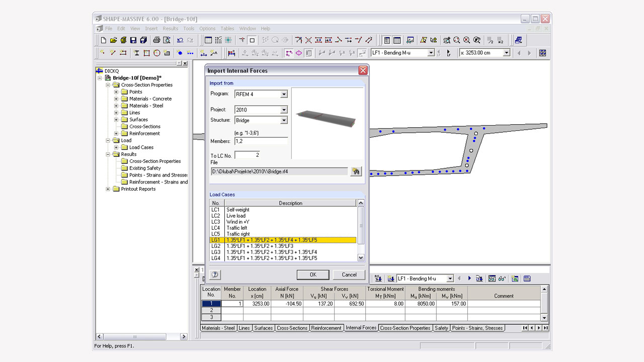Select LC3 Wind in +Y row
Image resolution: width=644 pixels, height=362 pixels.
click(283, 222)
